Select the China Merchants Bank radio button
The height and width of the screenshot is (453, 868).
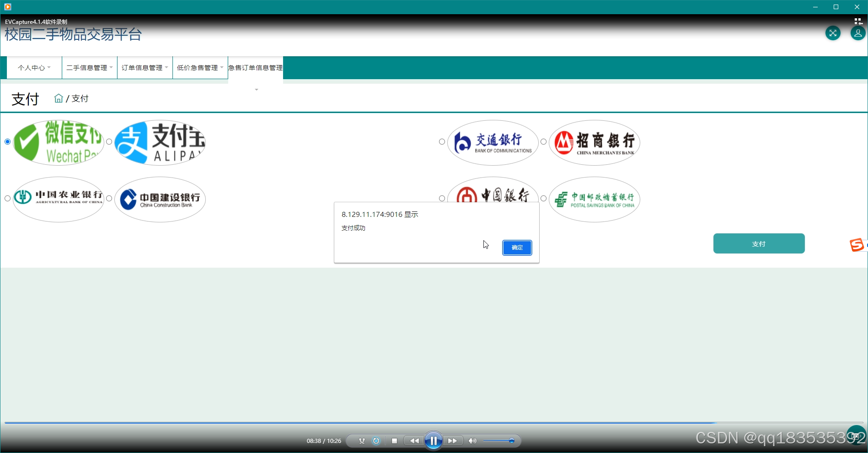point(543,142)
